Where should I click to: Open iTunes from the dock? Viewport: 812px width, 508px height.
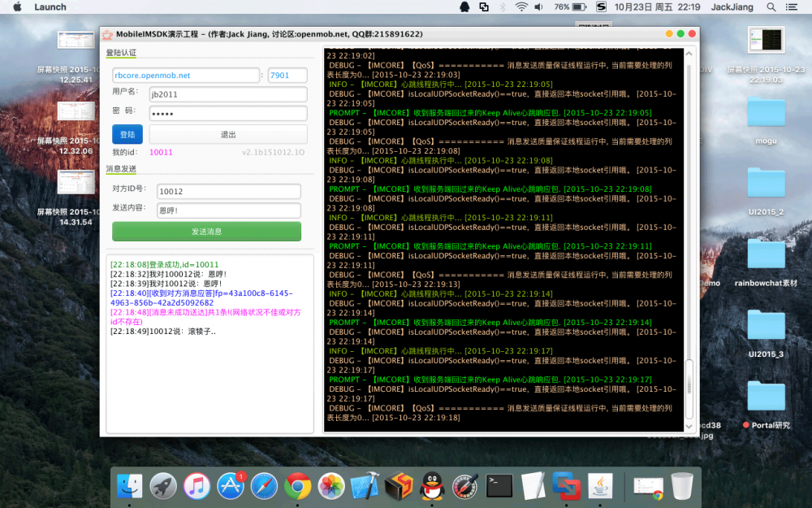[x=197, y=486]
